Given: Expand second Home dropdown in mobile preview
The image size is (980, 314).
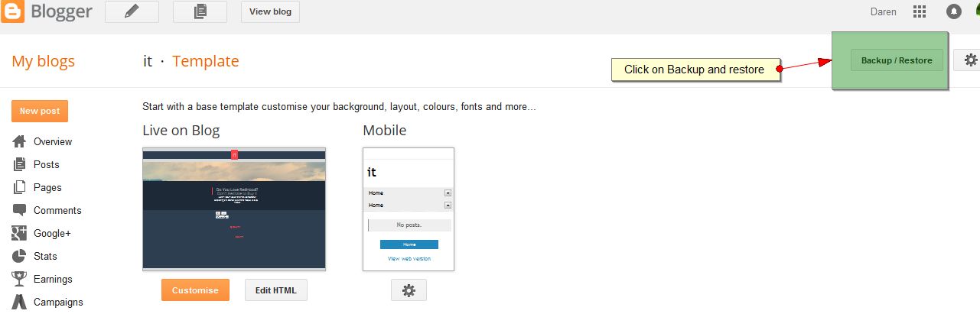Looking at the screenshot, I should click(x=448, y=206).
